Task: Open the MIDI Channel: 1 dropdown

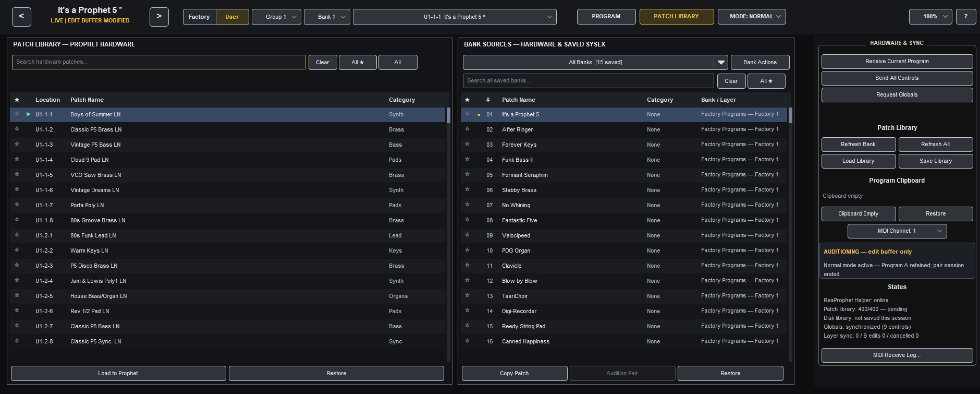Action: pos(897,231)
